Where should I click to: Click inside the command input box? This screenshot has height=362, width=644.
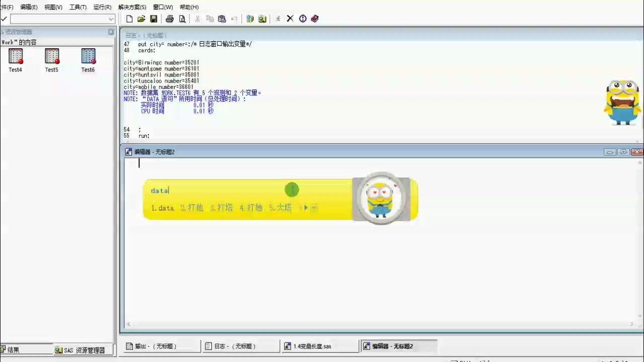point(59,19)
